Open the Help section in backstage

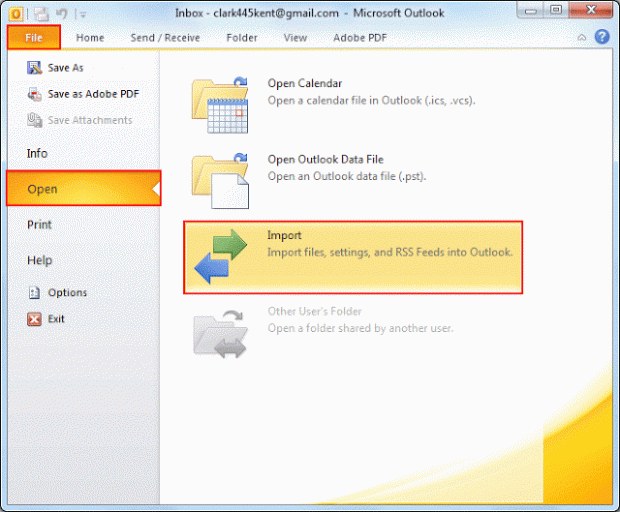[40, 260]
